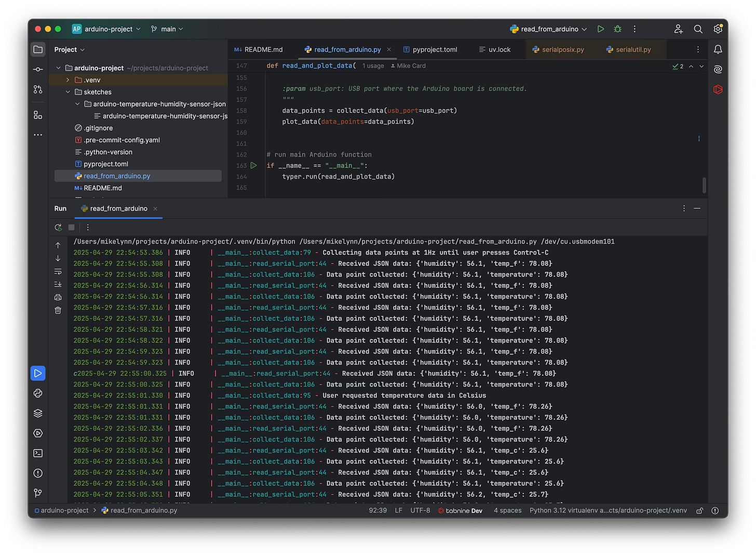
Task: Open the Terminal tool window
Action: (x=38, y=453)
